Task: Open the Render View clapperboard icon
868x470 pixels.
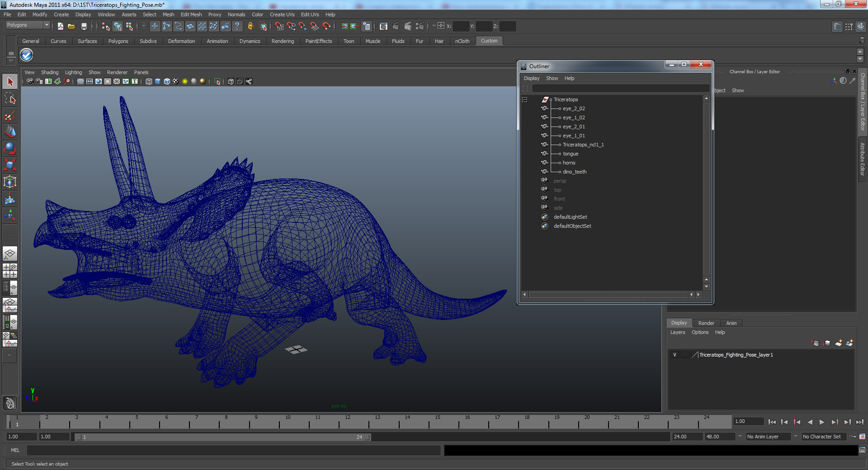Action: tap(383, 26)
